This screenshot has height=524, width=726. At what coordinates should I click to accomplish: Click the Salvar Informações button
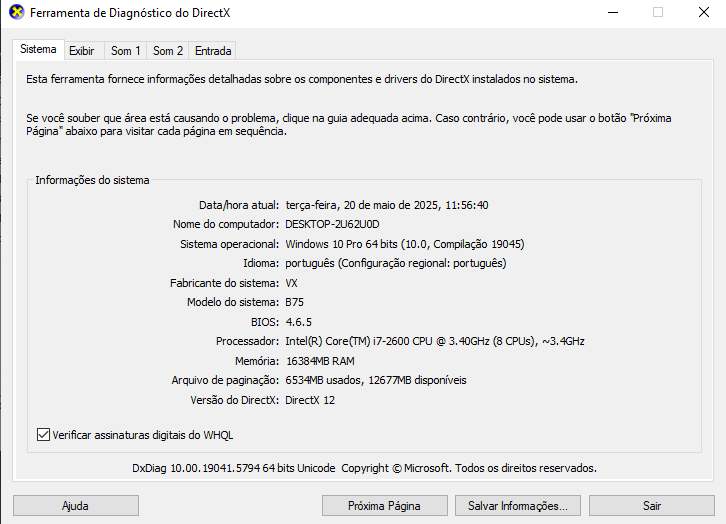pyautogui.click(x=518, y=505)
